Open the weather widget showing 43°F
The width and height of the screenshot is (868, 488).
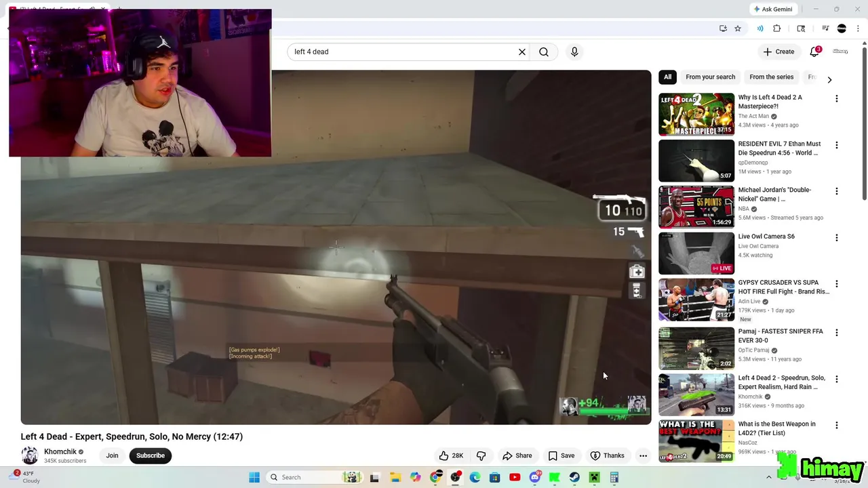coord(26,477)
